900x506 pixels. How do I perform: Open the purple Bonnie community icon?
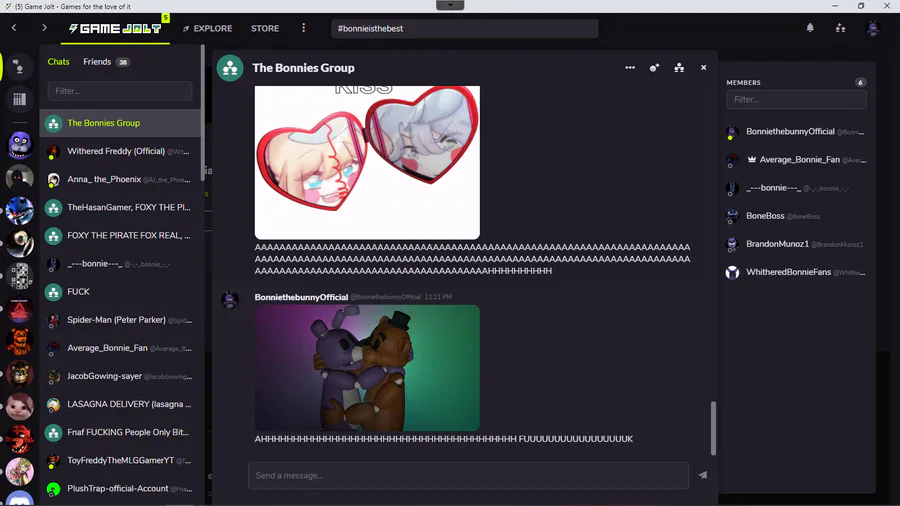(20, 145)
